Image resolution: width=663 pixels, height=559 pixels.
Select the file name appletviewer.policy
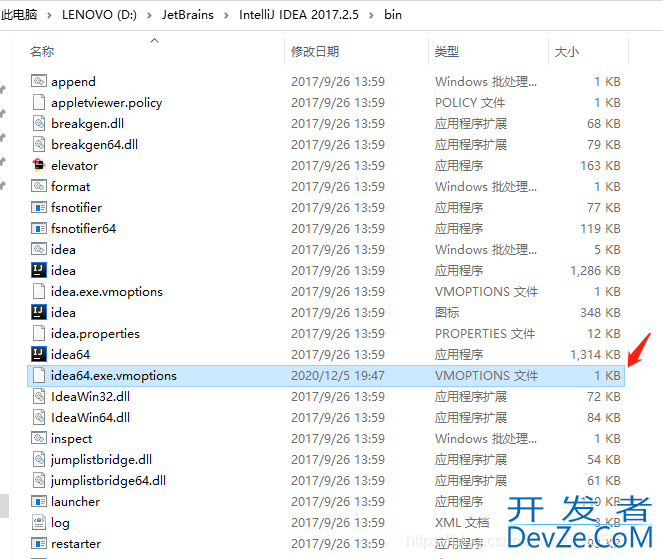click(x=107, y=103)
